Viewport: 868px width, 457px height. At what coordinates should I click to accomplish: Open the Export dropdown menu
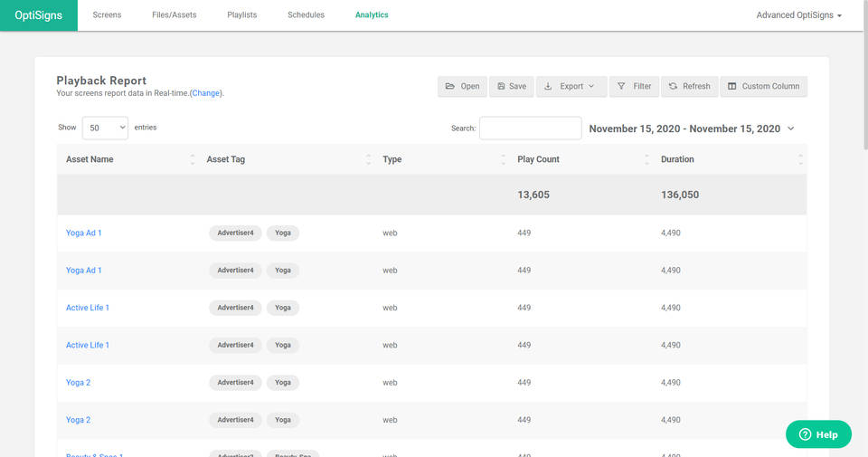(571, 86)
